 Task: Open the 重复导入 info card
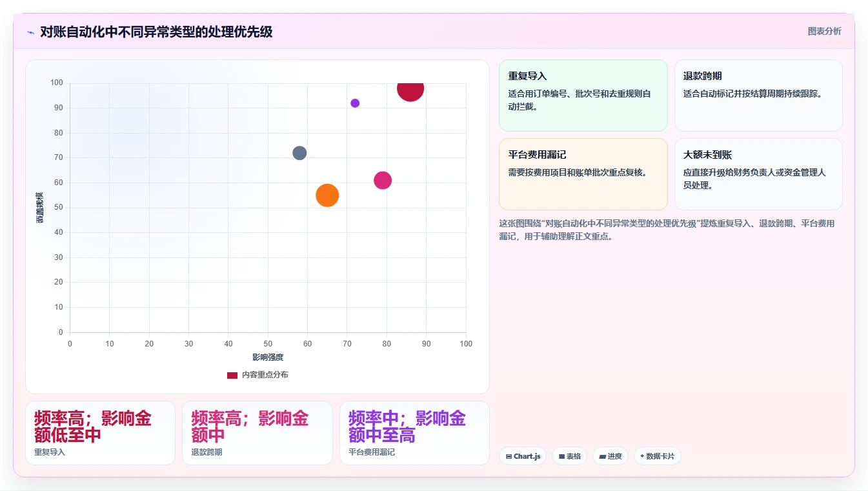[583, 95]
